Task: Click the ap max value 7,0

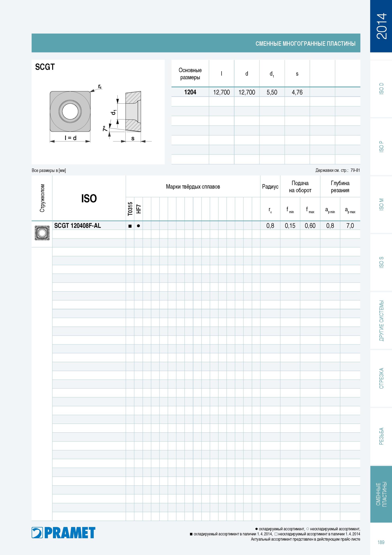Action: tap(350, 226)
